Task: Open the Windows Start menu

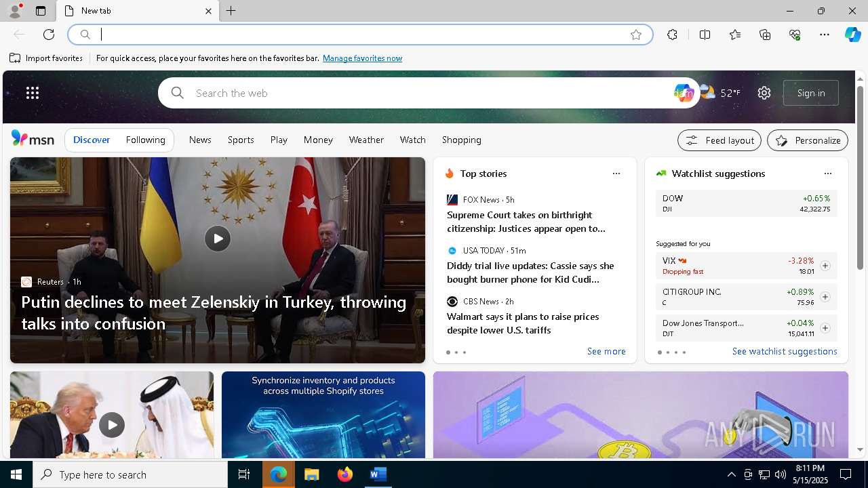Action: tap(16, 474)
